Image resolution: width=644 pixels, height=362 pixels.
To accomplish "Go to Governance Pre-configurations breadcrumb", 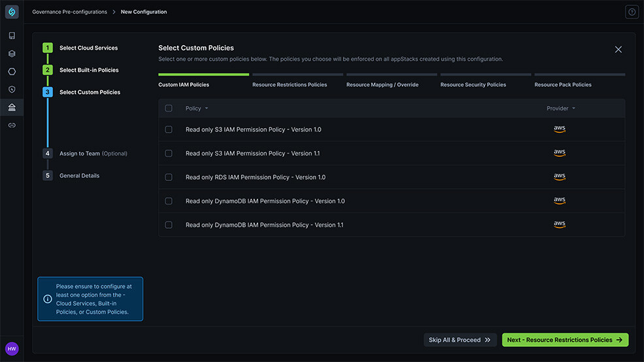I will pyautogui.click(x=69, y=12).
